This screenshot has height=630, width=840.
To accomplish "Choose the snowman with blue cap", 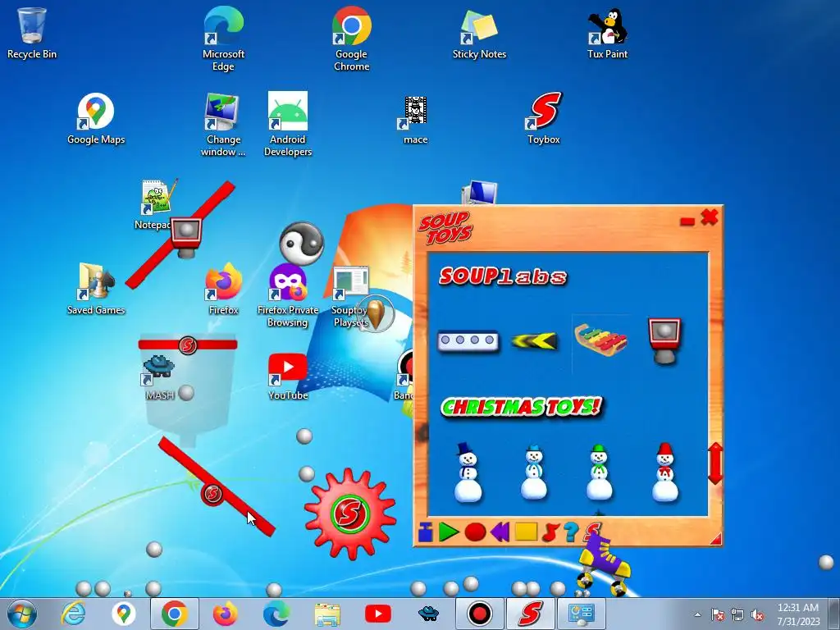I will pos(533,472).
